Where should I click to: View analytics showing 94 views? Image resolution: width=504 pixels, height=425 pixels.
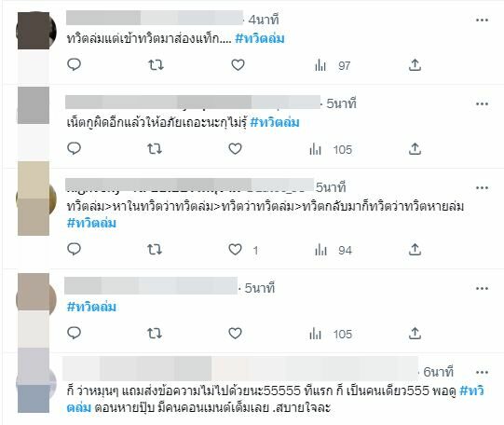pyautogui.click(x=334, y=250)
